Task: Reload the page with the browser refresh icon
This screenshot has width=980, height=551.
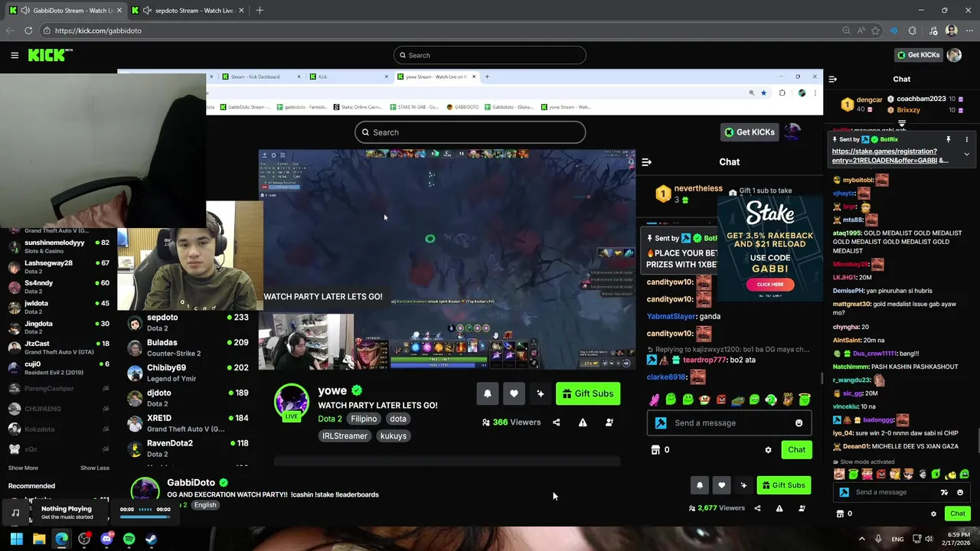Action: pos(28,31)
